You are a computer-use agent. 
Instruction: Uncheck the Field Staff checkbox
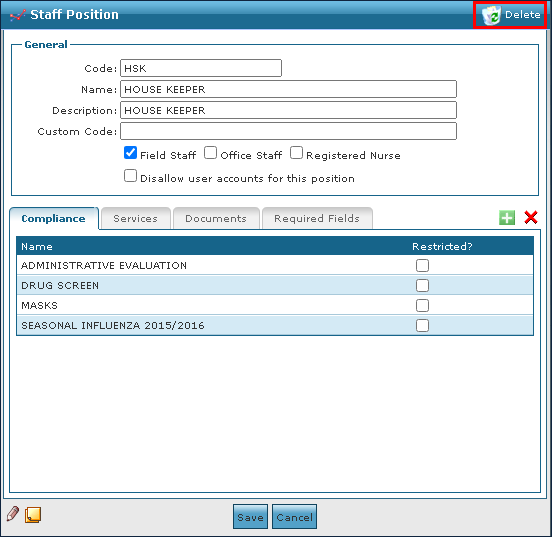pyautogui.click(x=130, y=153)
